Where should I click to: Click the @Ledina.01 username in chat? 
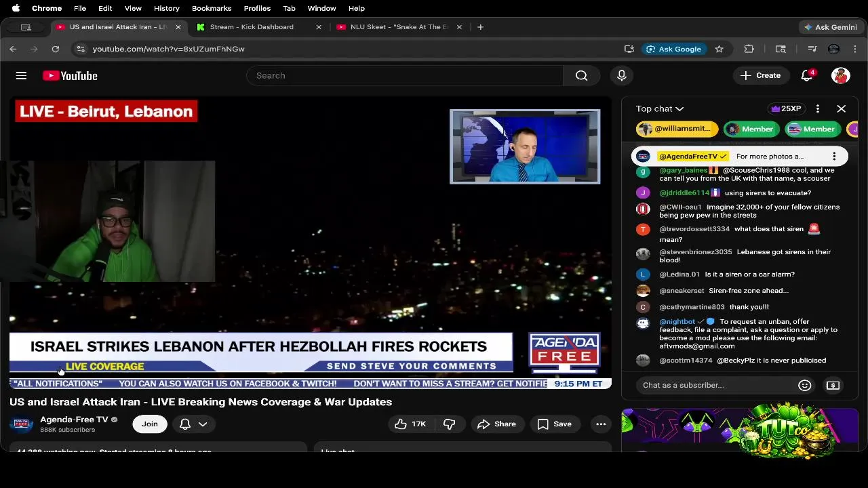(x=679, y=274)
